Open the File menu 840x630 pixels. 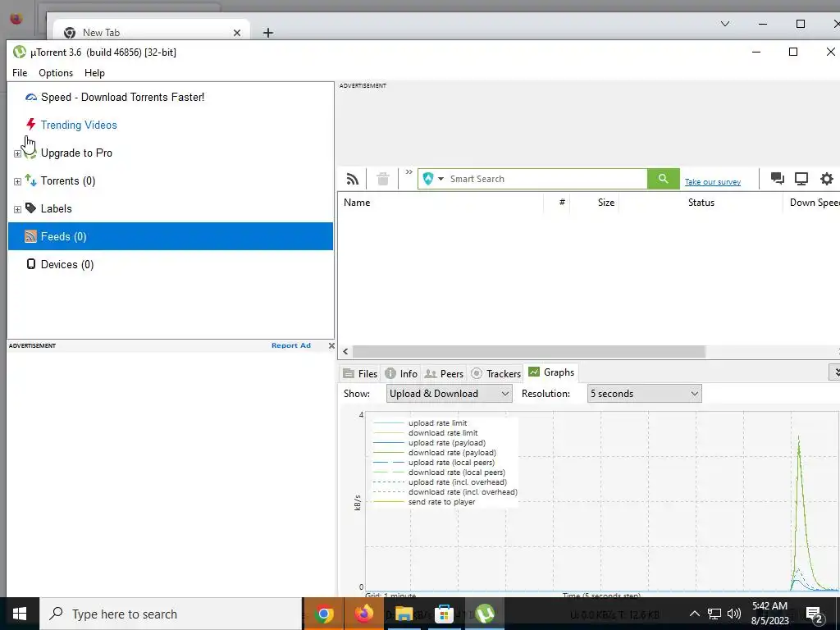coord(20,73)
